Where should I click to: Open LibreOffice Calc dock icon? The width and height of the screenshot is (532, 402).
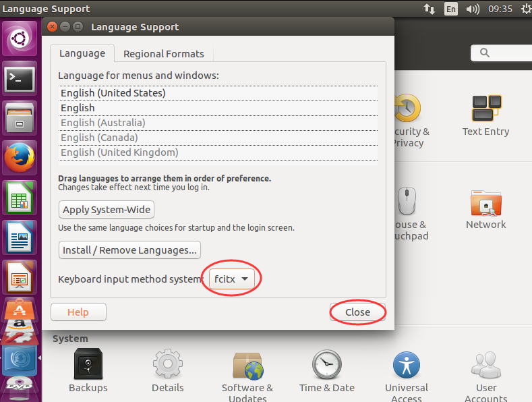coord(20,198)
